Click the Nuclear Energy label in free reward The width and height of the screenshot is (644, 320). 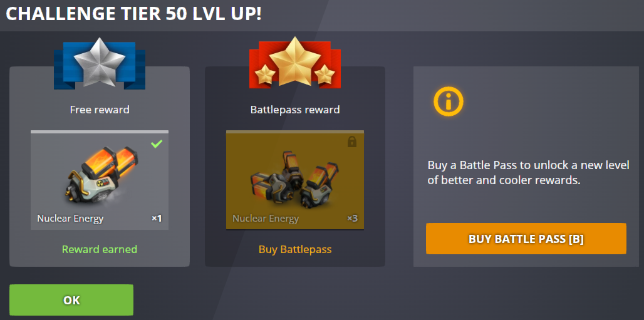pos(70,218)
